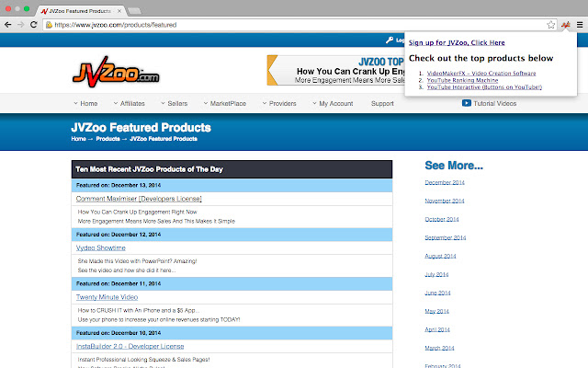Open a new browser tab

pos(134,11)
